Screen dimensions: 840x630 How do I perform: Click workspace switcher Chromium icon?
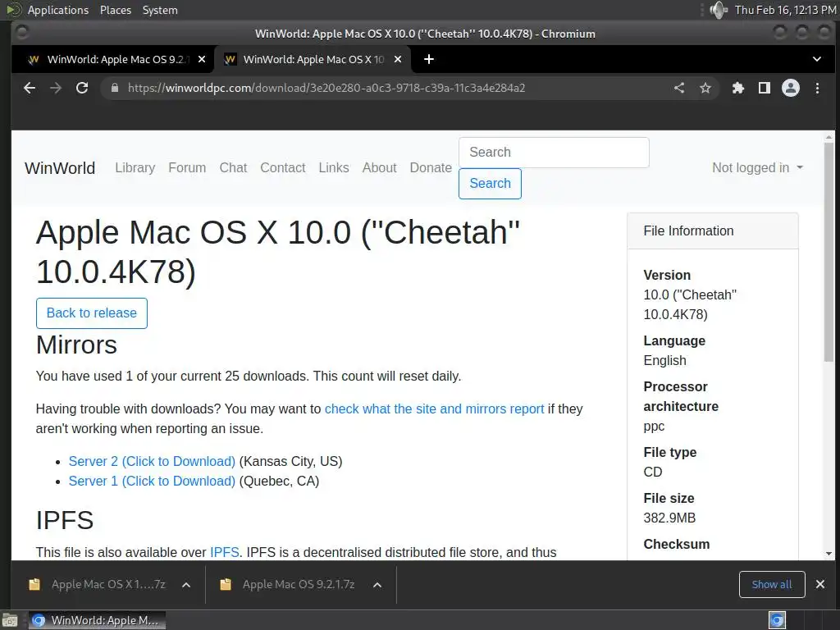click(x=778, y=621)
